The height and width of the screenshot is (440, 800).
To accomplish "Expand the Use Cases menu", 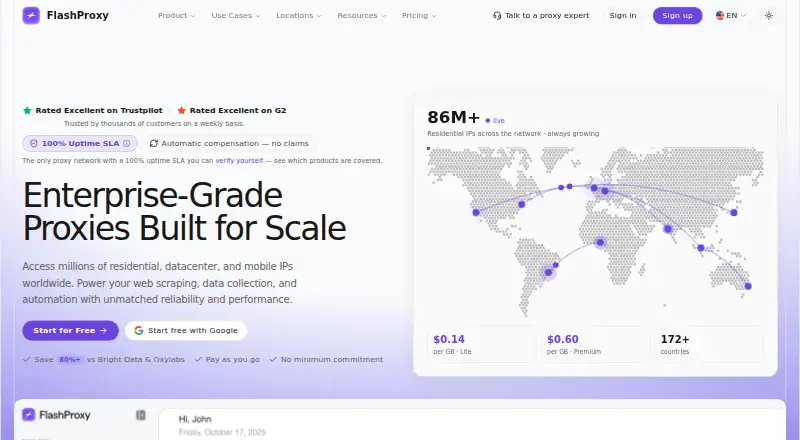I will [x=236, y=15].
